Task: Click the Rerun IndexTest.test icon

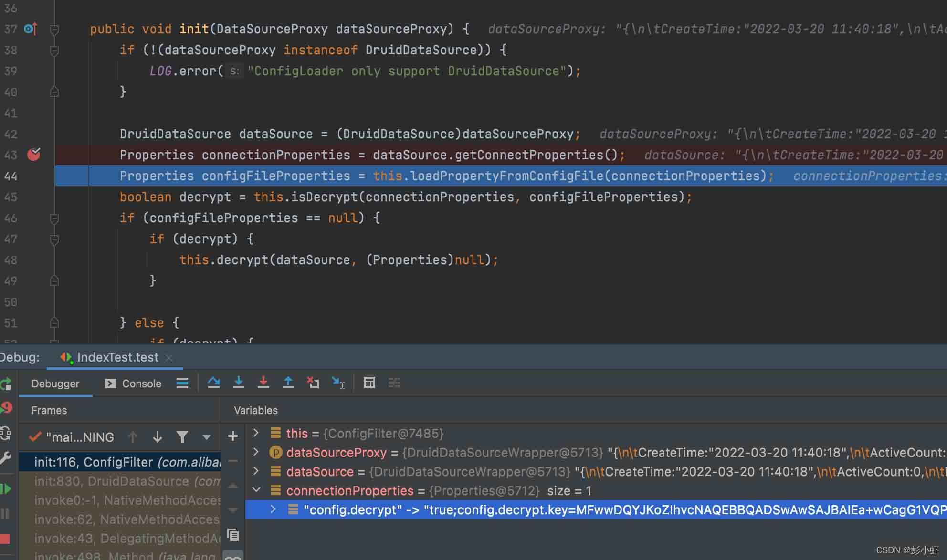Action: (x=6, y=384)
